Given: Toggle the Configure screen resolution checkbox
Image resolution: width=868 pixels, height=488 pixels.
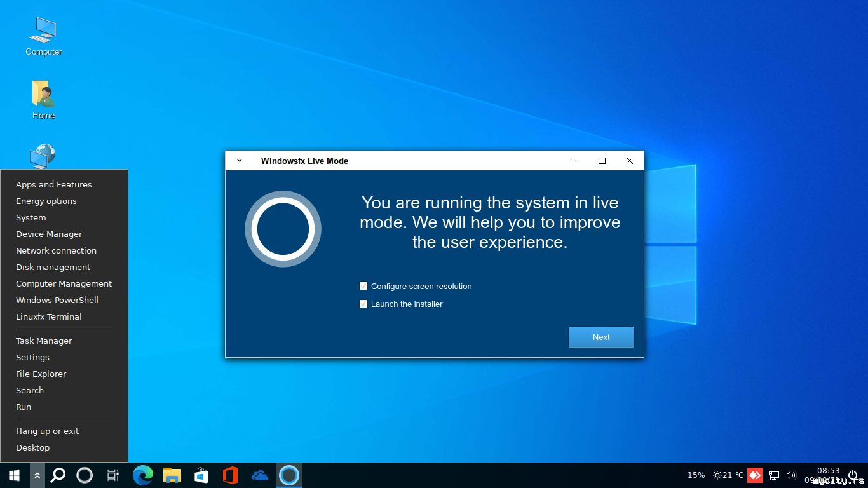Looking at the screenshot, I should [x=363, y=286].
